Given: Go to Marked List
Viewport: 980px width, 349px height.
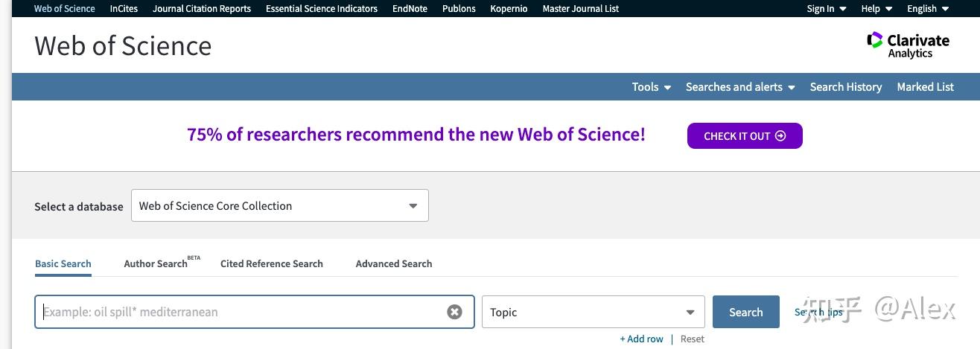Looking at the screenshot, I should point(925,87).
